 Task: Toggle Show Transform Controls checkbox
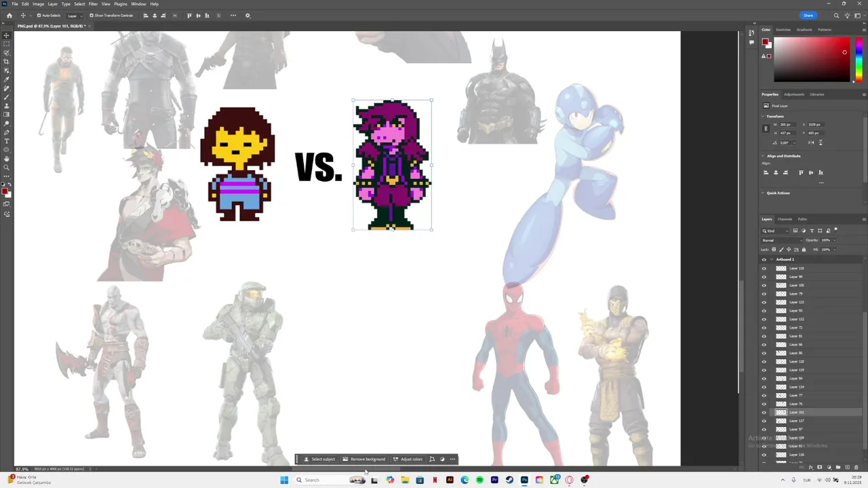(x=92, y=16)
